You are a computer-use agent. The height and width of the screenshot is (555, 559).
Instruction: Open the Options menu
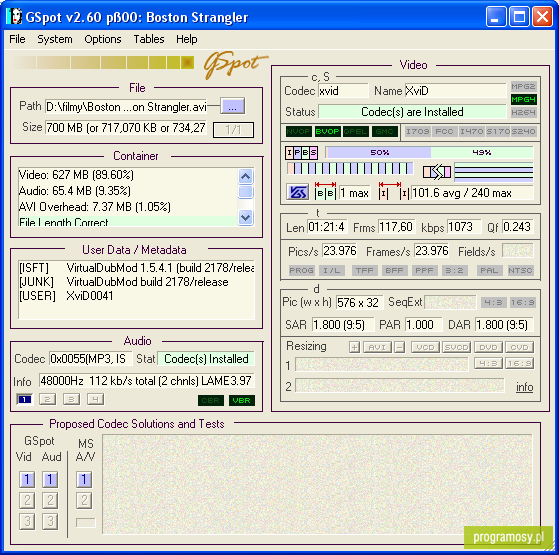(103, 39)
